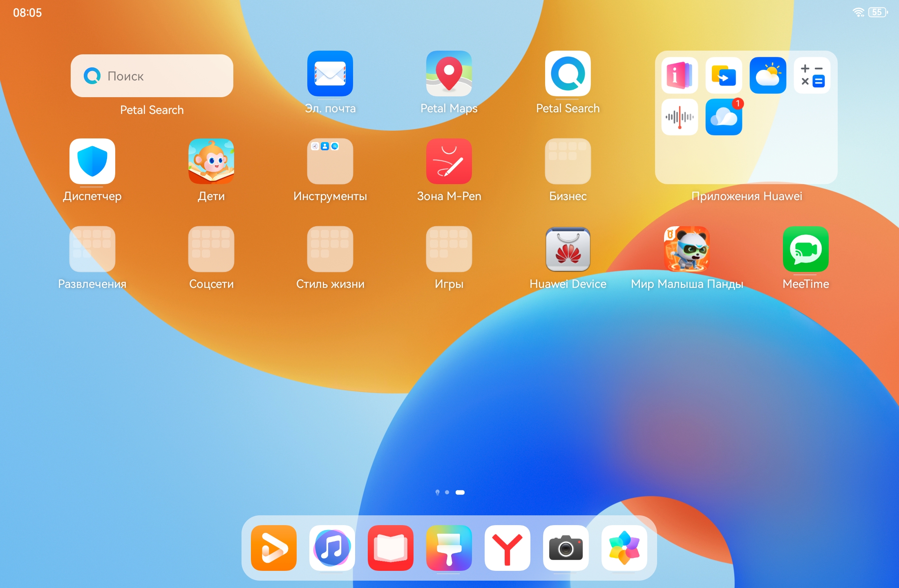This screenshot has width=899, height=588.
Task: Switch to the second home screen page dot
Action: click(x=447, y=492)
